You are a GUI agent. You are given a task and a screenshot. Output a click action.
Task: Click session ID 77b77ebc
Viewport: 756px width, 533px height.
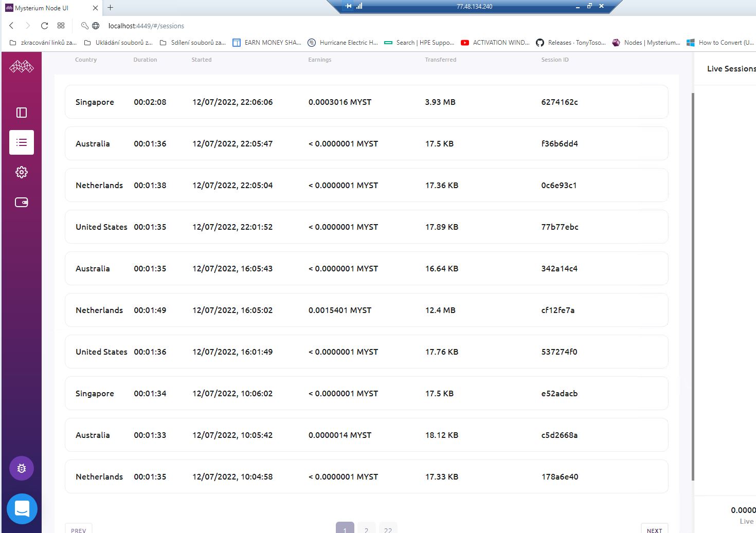560,227
